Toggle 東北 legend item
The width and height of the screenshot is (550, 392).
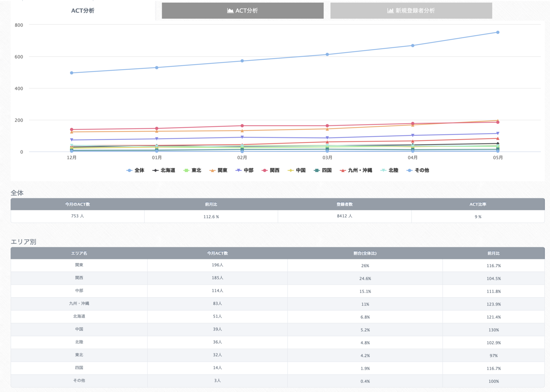pyautogui.click(x=192, y=170)
